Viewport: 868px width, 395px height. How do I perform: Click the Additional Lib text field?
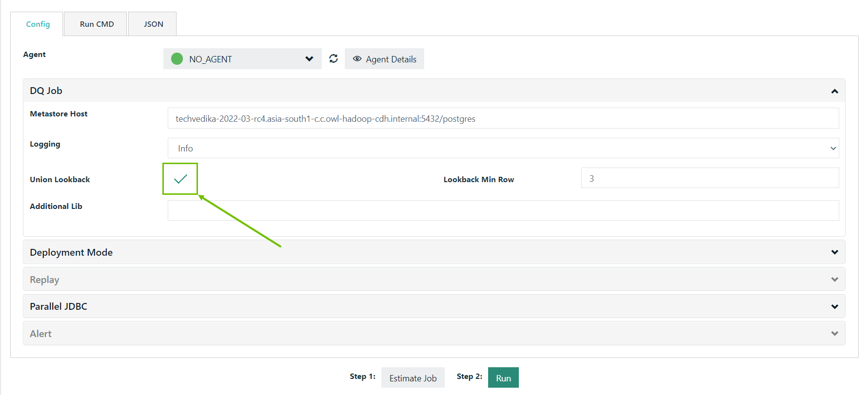point(503,210)
